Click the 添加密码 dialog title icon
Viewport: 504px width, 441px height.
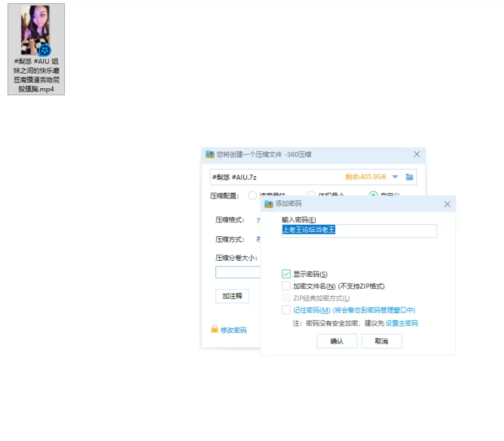point(269,204)
